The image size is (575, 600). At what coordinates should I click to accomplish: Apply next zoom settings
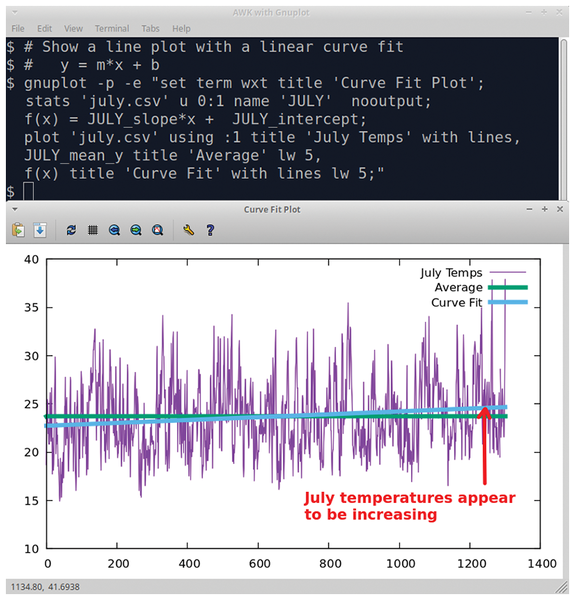136,230
